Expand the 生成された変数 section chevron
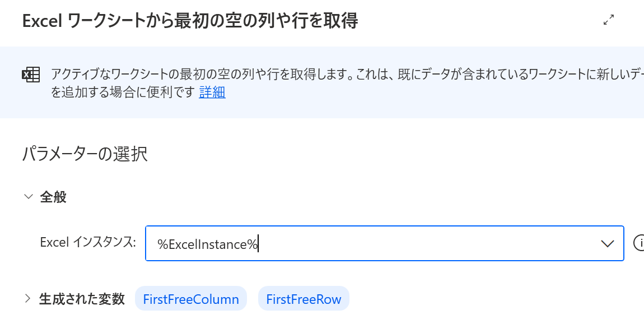Viewport: 644px width, 333px height. click(27, 299)
